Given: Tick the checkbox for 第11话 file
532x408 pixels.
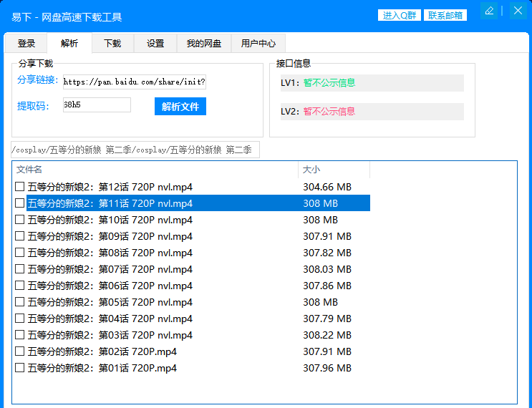Looking at the screenshot, I should click(19, 203).
